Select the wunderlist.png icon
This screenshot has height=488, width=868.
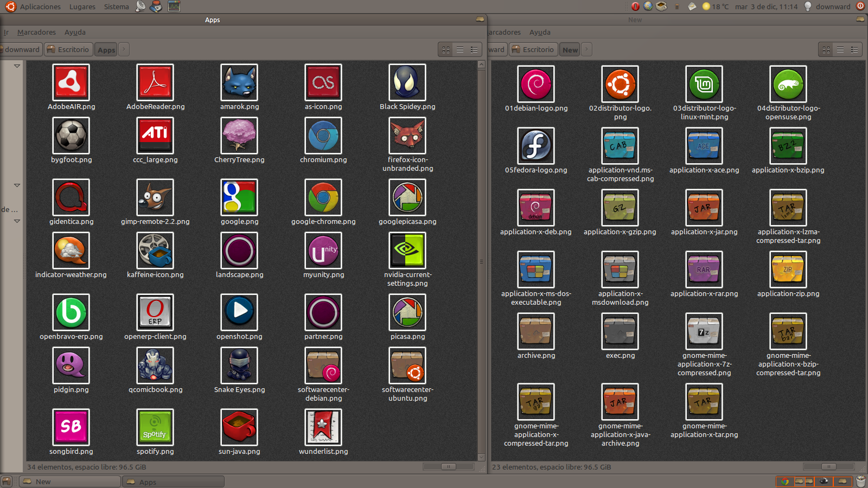pos(323,427)
